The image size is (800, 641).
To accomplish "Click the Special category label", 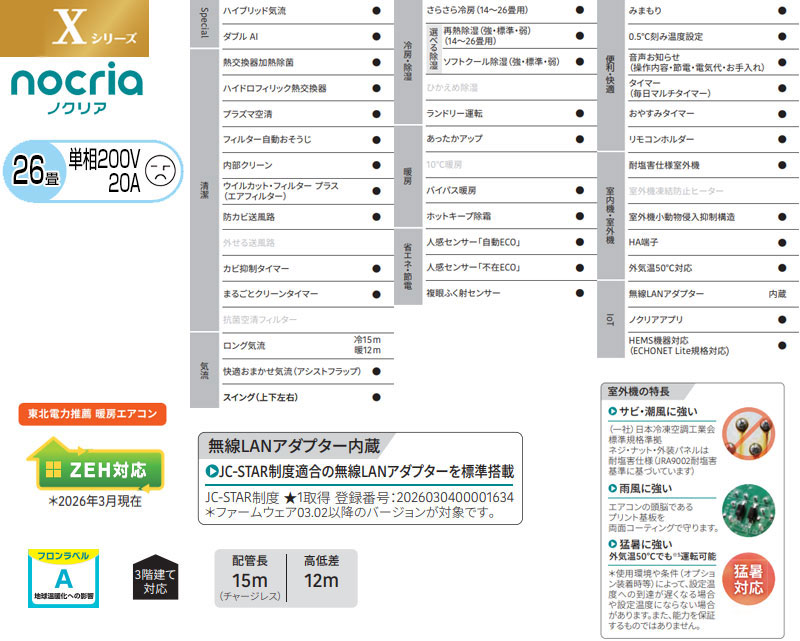I will click(x=204, y=23).
